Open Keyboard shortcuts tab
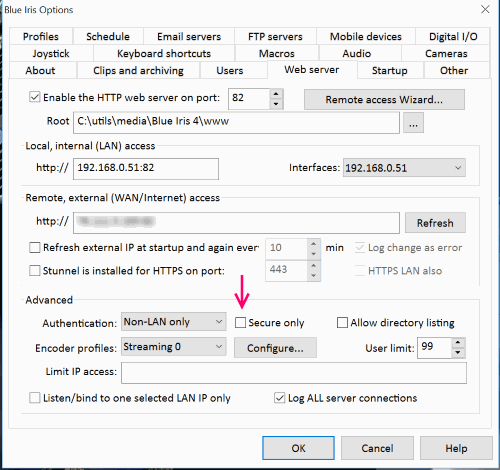500x470 pixels. coord(164,53)
